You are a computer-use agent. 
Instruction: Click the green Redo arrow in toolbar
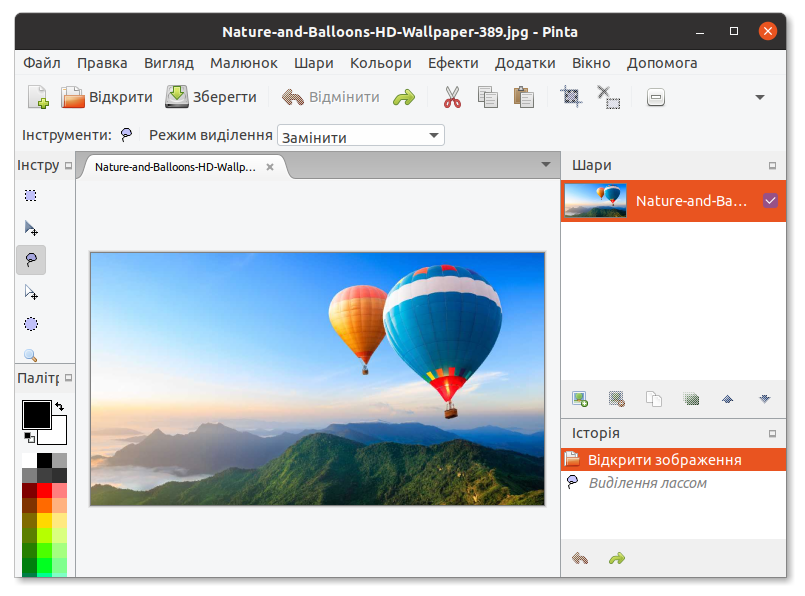[403, 98]
